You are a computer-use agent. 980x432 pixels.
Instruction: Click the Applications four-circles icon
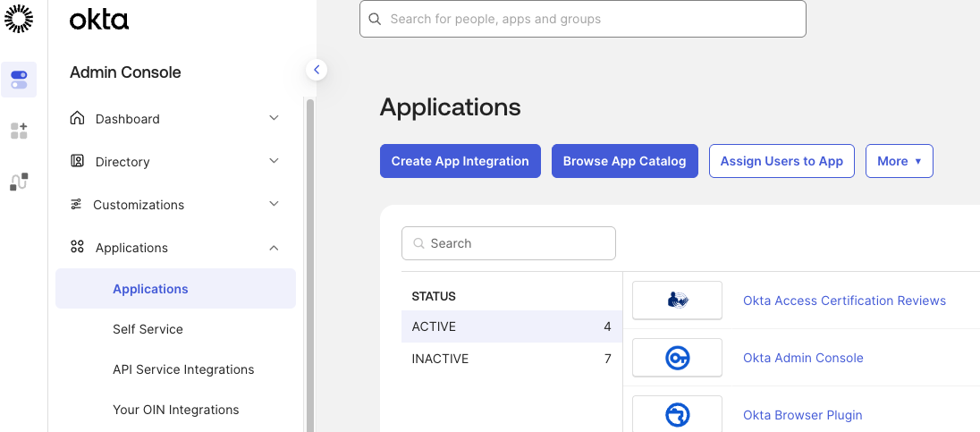(77, 247)
